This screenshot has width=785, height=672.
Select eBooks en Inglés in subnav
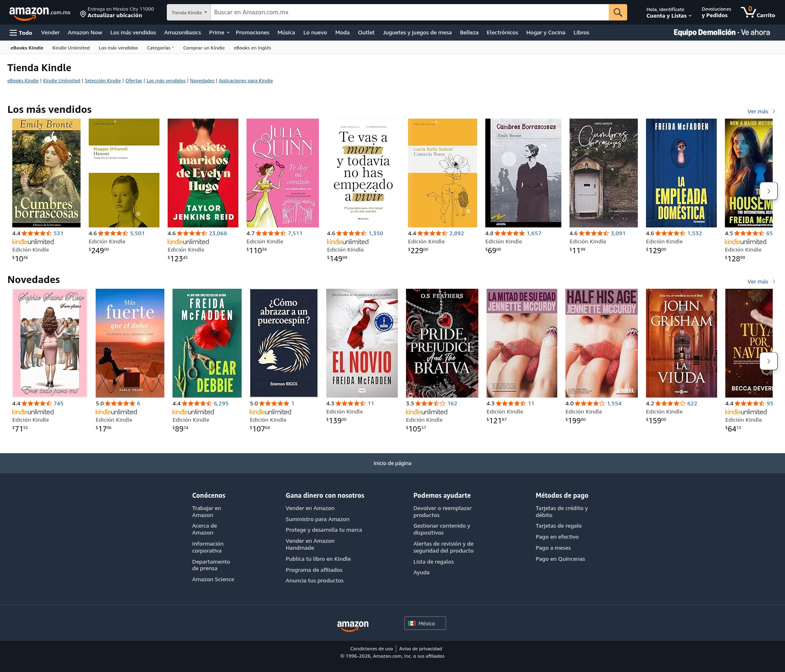(252, 48)
